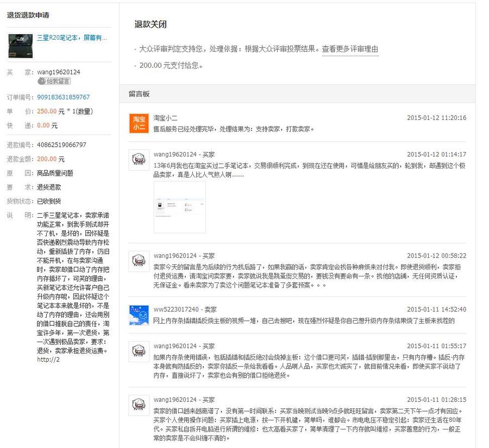Click the 退款关闭 status heading

pyautogui.click(x=151, y=24)
